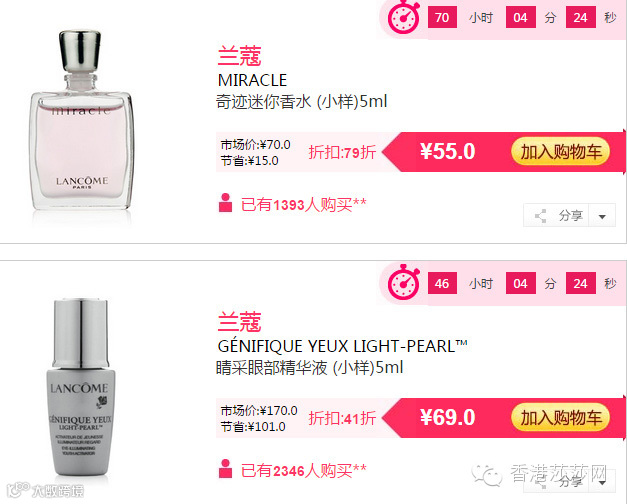Click the stopwatch icon on the Génifique countdown
This screenshot has width=627, height=504.
(x=404, y=282)
